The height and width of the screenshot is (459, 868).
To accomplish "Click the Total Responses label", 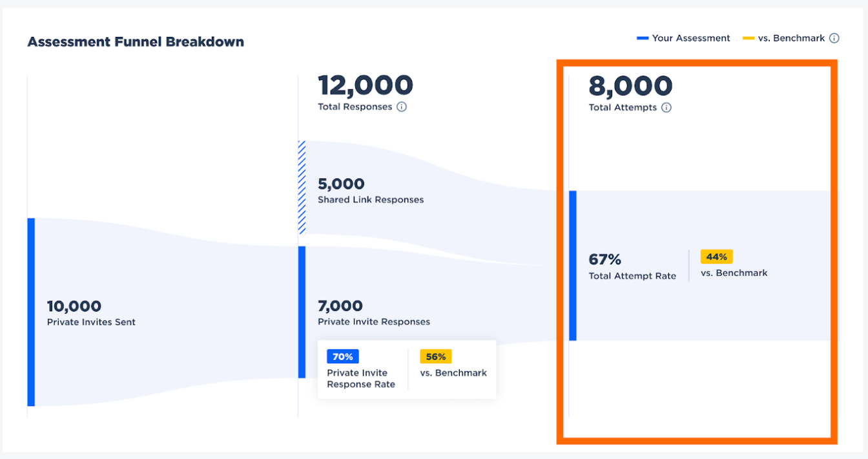I will pos(355,107).
